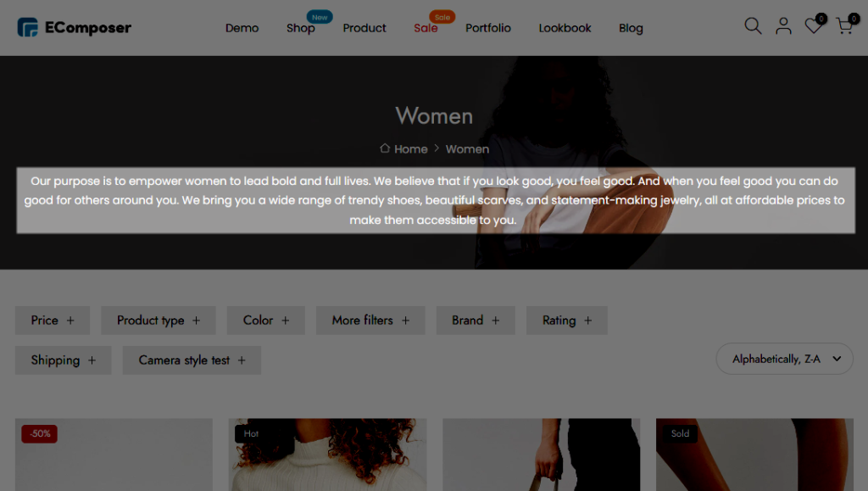The image size is (868, 491).
Task: Open the Portfolio menu
Action: 488,28
